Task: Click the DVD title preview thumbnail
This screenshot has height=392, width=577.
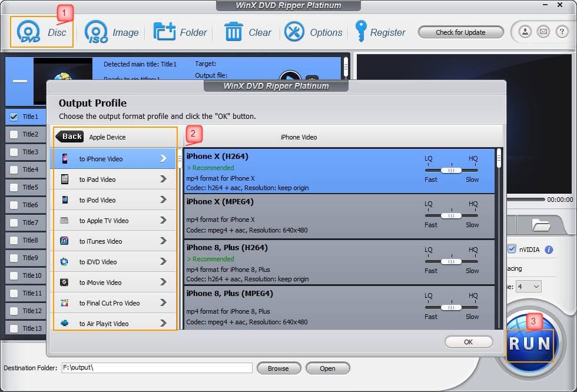Action: pos(63,81)
